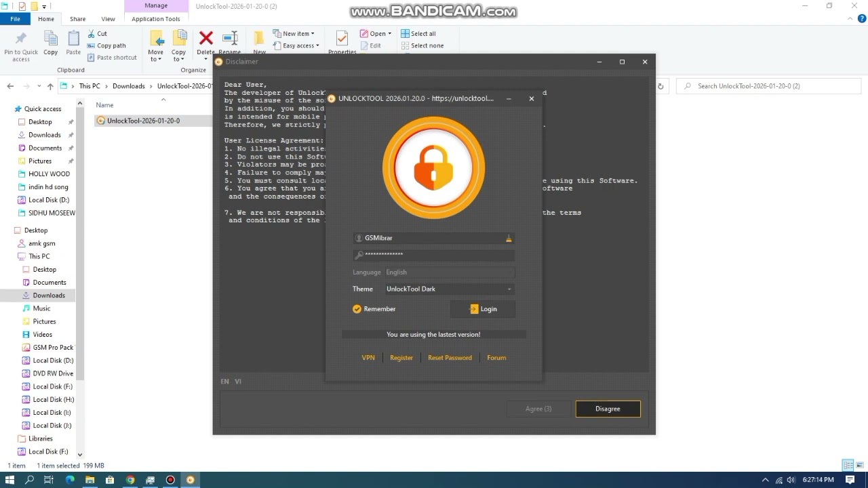This screenshot has height=488, width=868.
Task: Focus the GSMibrar username field
Action: pos(434,238)
